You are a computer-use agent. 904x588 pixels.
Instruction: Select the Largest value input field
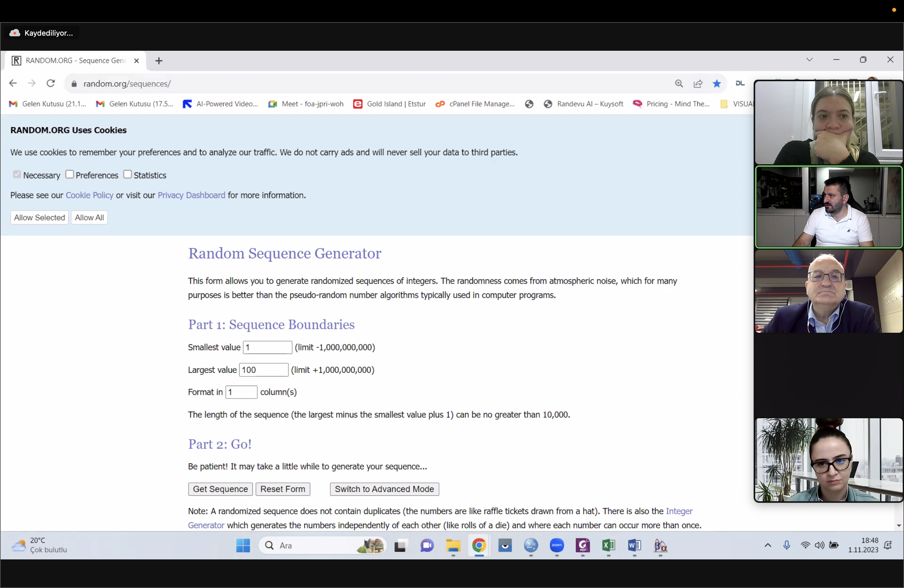[263, 369]
